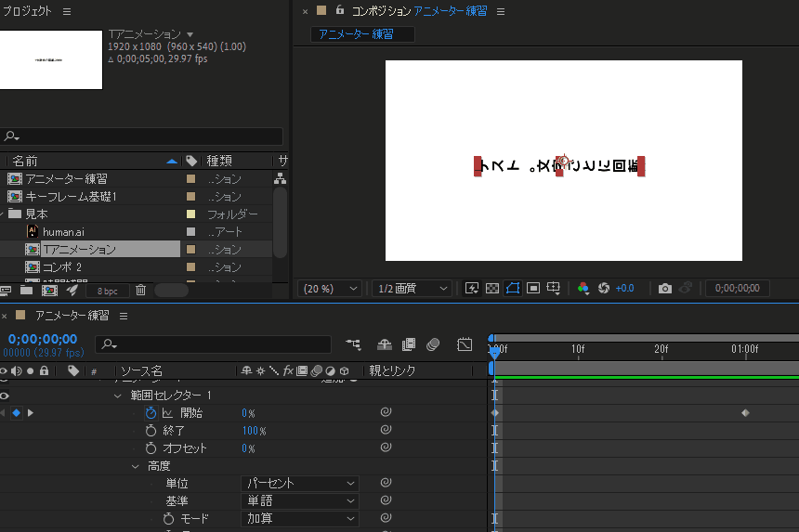
Task: Click the label color swatch for human.ai
Action: point(191,231)
